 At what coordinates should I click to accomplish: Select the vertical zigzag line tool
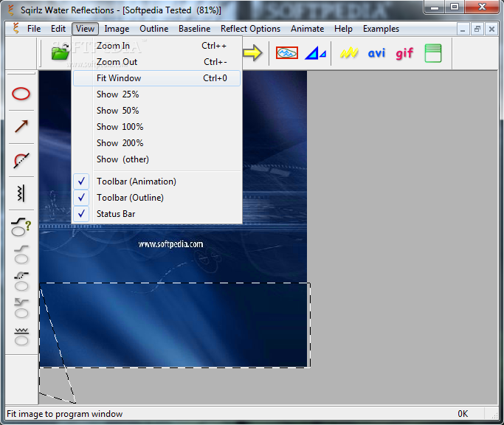click(x=21, y=193)
